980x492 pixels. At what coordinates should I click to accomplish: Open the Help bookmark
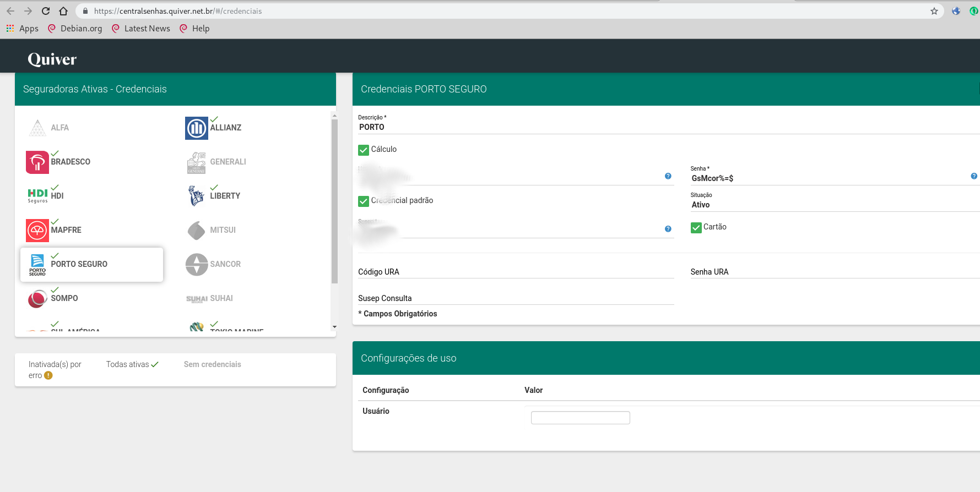[194, 29]
